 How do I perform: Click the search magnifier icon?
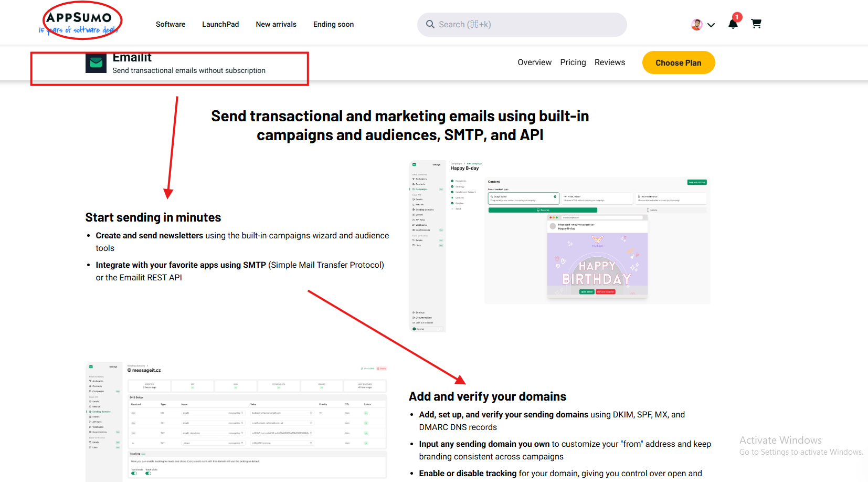(x=430, y=24)
